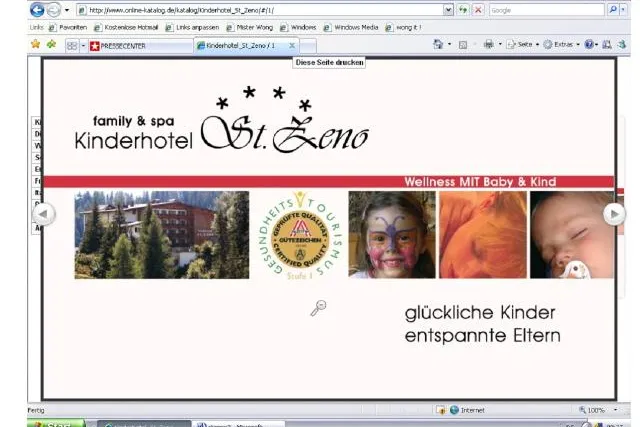The image size is (640, 427).
Task: Open the Home button dropdown arrow
Action: click(449, 44)
